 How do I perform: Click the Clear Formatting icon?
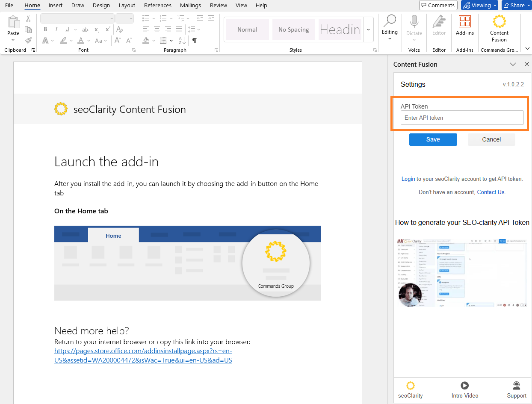tap(120, 29)
